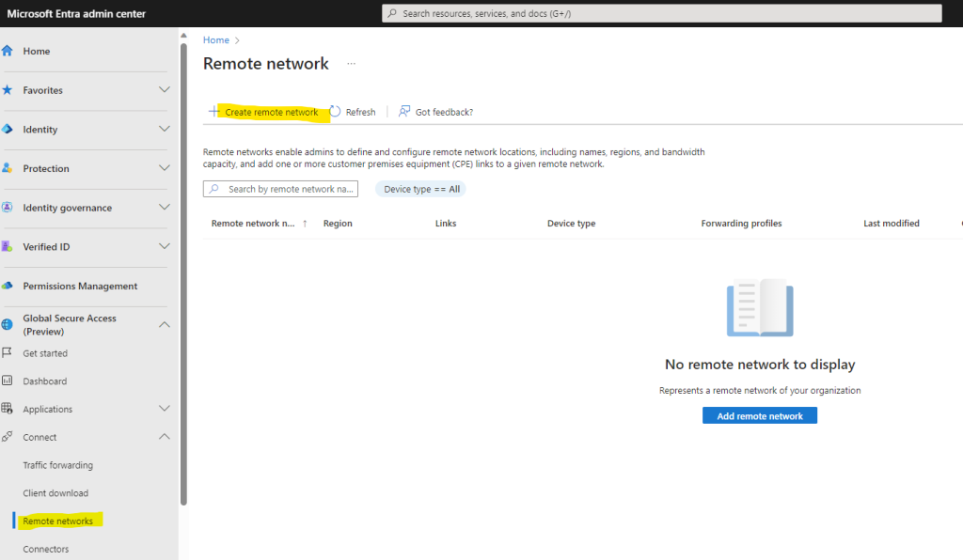Image resolution: width=963 pixels, height=560 pixels.
Task: Expand the Identity governance chevron
Action: click(x=164, y=208)
